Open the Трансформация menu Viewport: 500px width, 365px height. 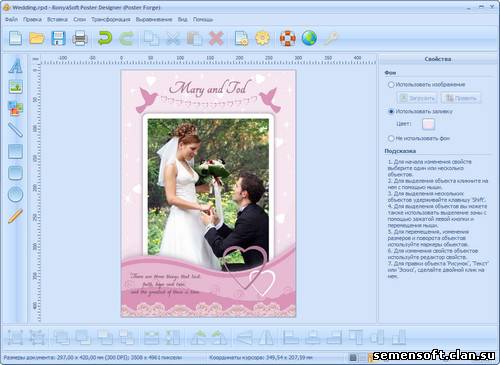click(111, 19)
